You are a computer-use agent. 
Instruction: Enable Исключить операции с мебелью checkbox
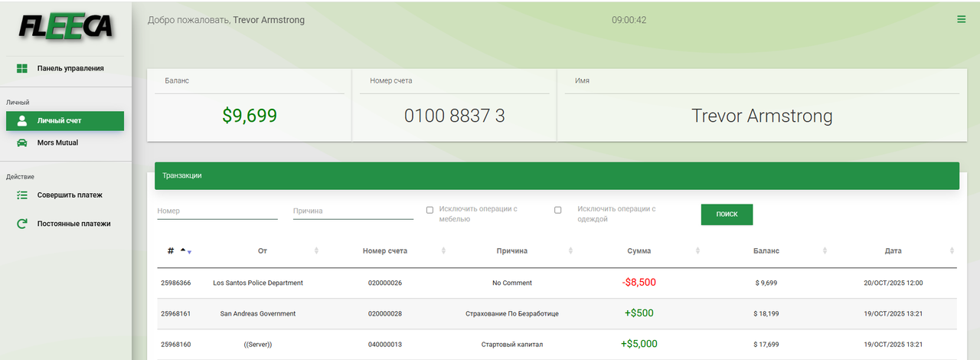tap(430, 210)
